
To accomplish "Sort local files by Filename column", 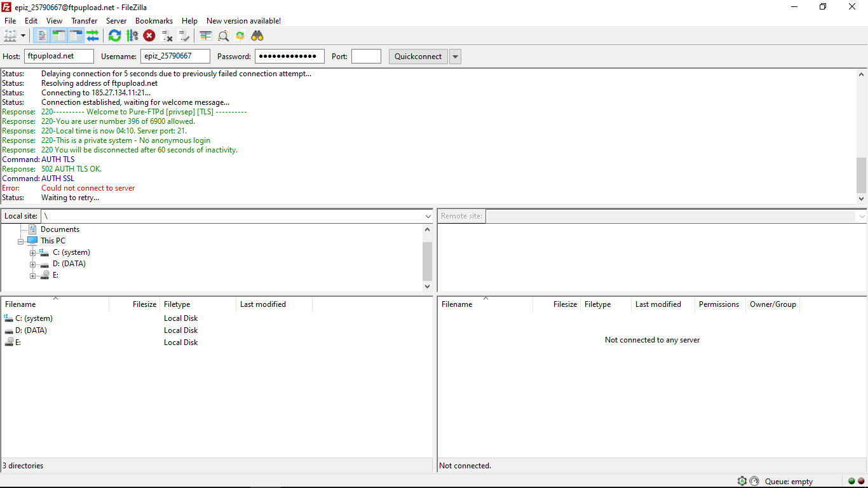I will click(55, 304).
